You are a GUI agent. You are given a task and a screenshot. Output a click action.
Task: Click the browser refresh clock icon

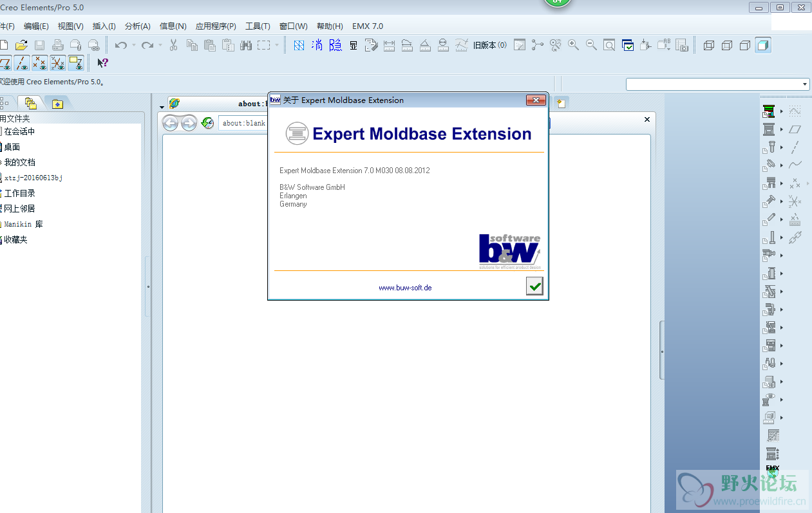click(207, 123)
